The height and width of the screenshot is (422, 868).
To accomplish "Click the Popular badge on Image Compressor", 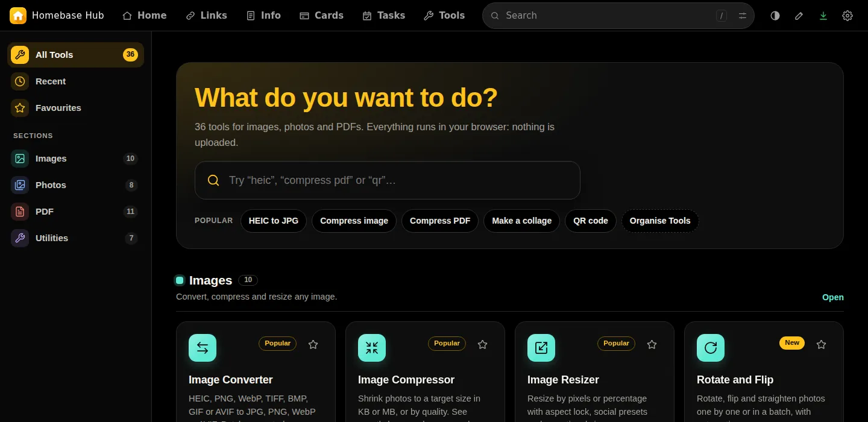I will 447,344.
